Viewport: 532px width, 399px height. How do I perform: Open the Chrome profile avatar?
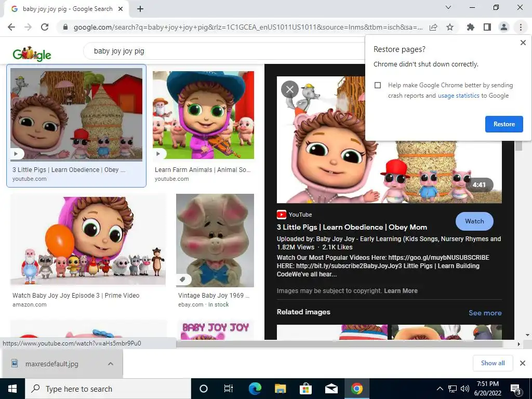[x=504, y=27]
